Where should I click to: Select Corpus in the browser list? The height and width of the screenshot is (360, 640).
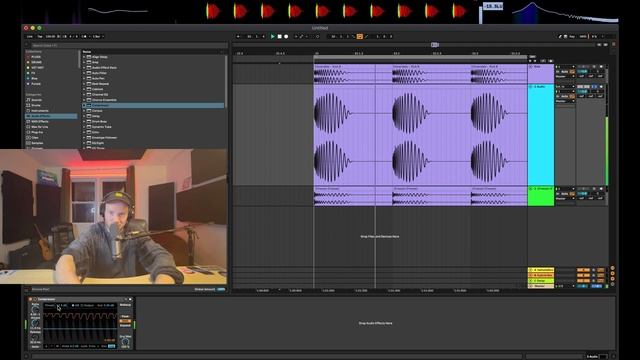click(x=97, y=111)
